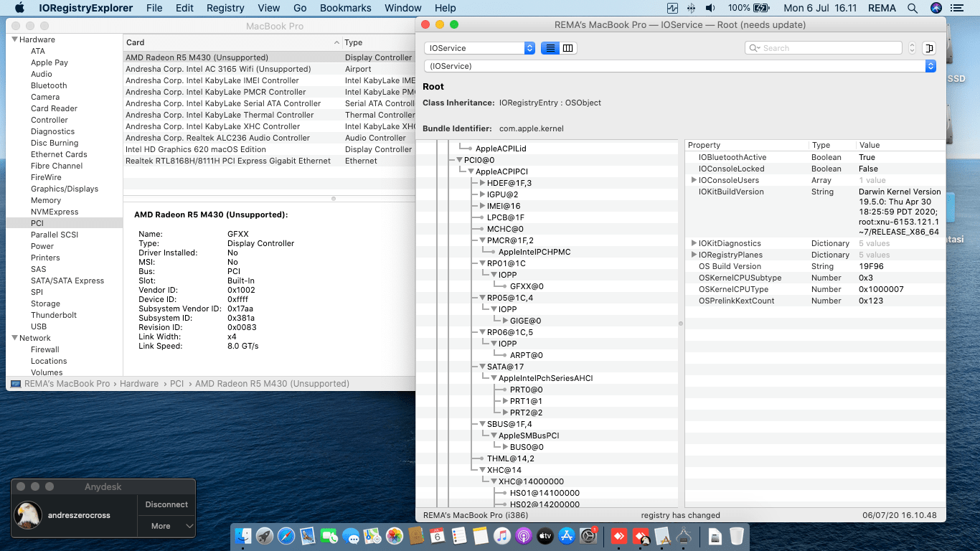
Task: Collapse the Network section in sidebar
Action: pos(14,338)
